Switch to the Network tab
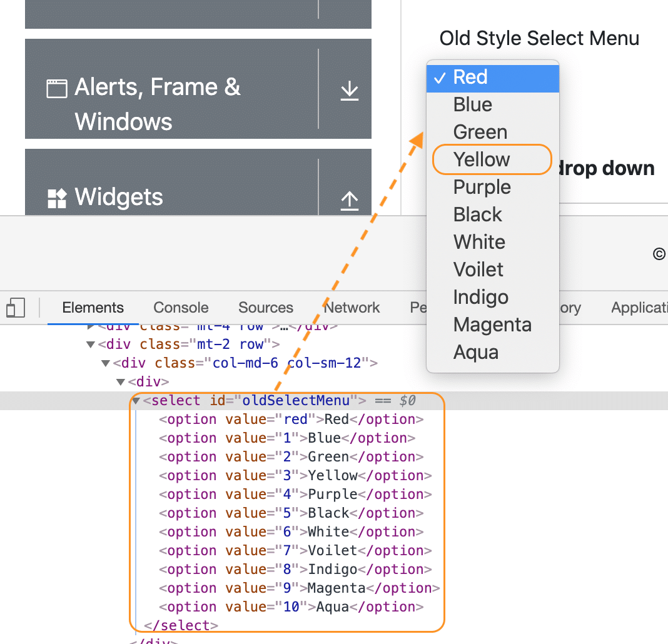Viewport: 668px width, 644px height. tap(352, 307)
